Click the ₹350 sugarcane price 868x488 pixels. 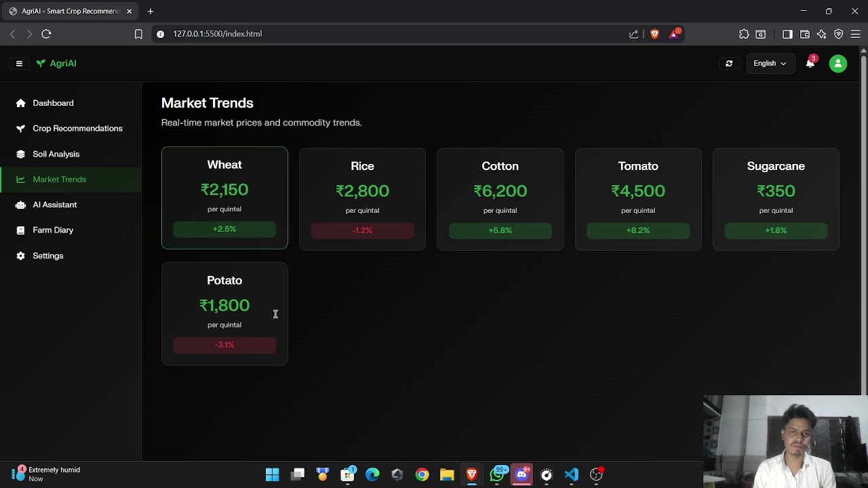776,191
